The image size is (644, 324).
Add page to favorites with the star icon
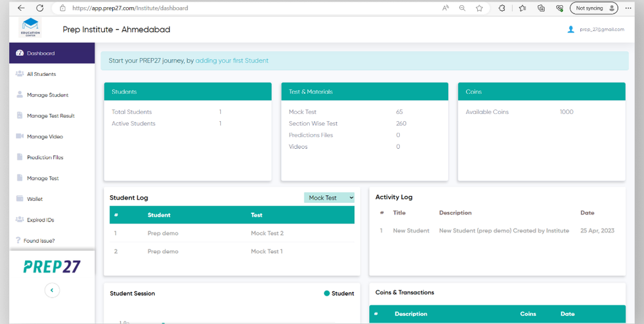pos(479,8)
